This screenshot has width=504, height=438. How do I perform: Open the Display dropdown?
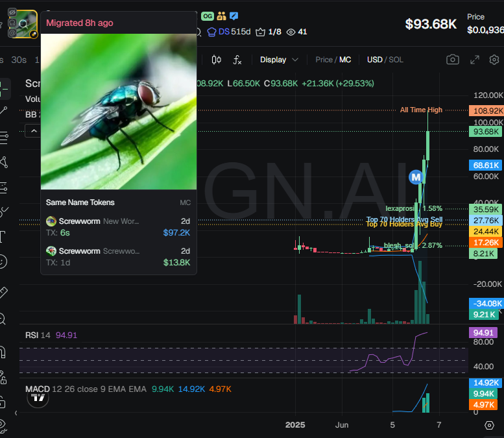click(x=279, y=60)
